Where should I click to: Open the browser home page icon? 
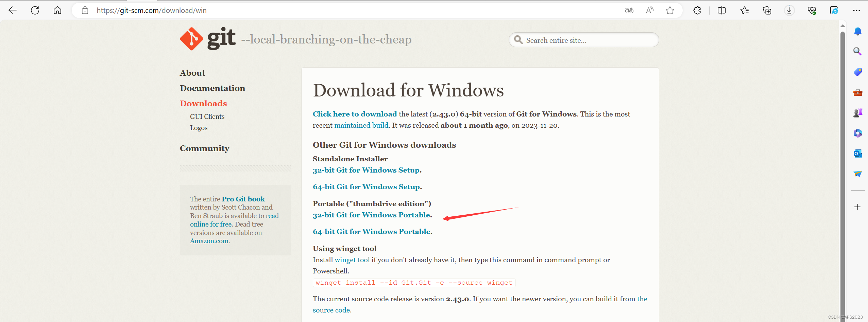click(x=57, y=10)
